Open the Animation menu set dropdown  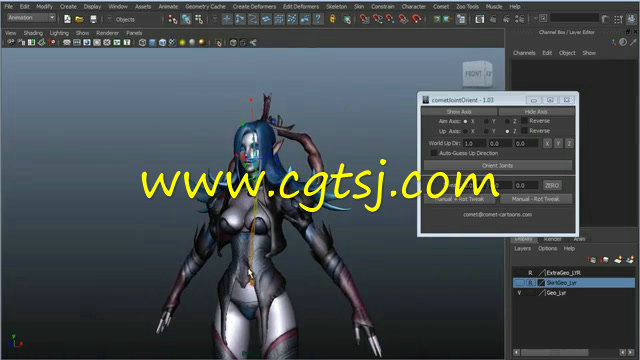tap(31, 18)
